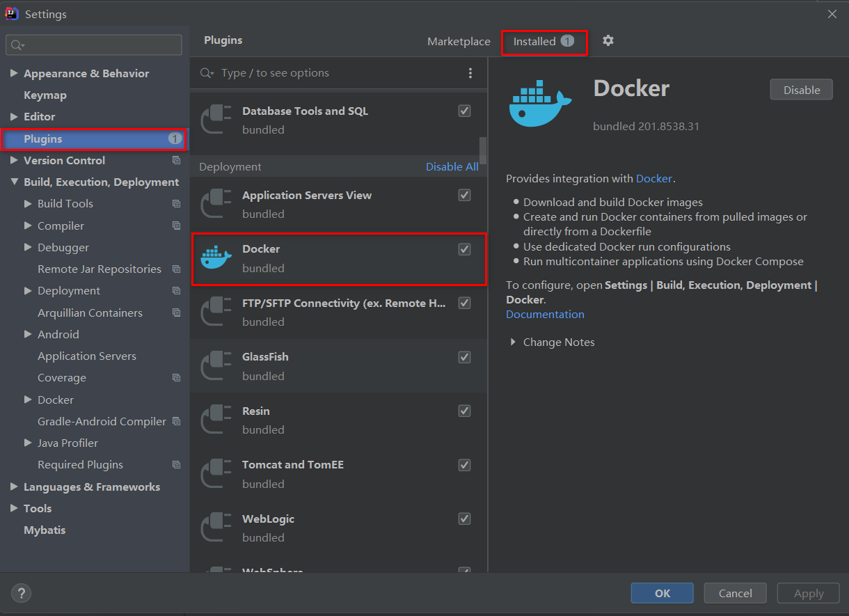Click the WebLogic plugin plug icon
The width and height of the screenshot is (849, 616).
pos(216,528)
